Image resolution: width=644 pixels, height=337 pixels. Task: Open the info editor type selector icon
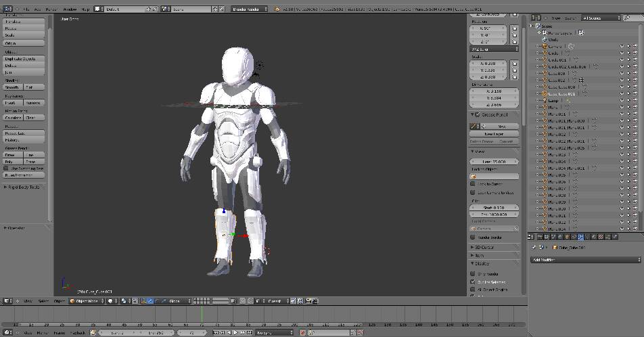(7, 9)
